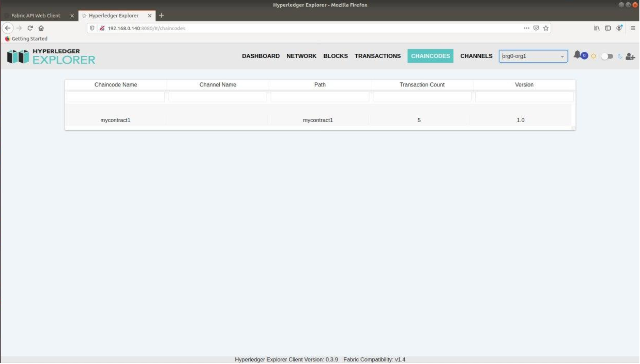This screenshot has width=640, height=364.
Task: Go to the Dashboard page
Action: (x=261, y=56)
